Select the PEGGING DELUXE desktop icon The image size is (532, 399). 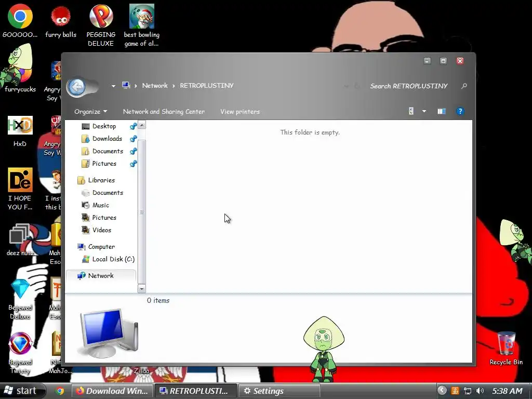101,25
